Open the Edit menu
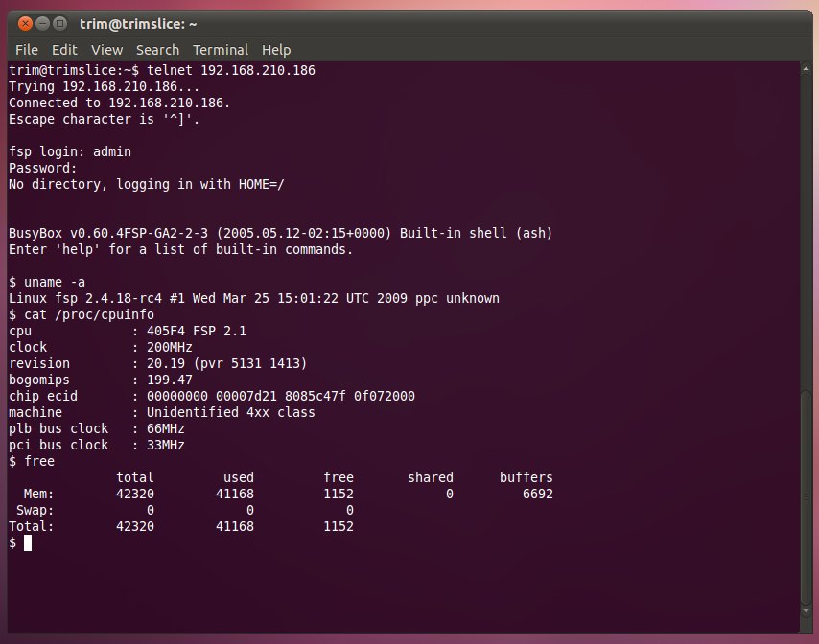The image size is (819, 644). (x=64, y=50)
